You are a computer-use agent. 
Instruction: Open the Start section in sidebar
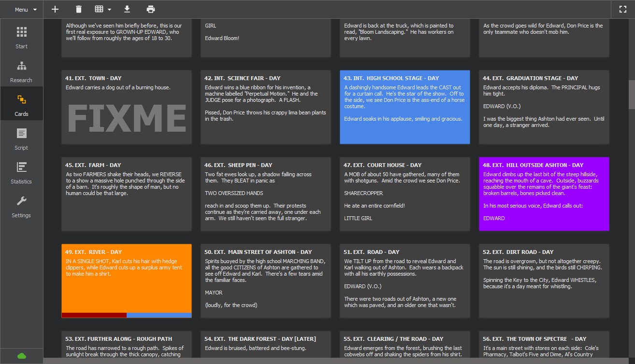[x=21, y=37]
